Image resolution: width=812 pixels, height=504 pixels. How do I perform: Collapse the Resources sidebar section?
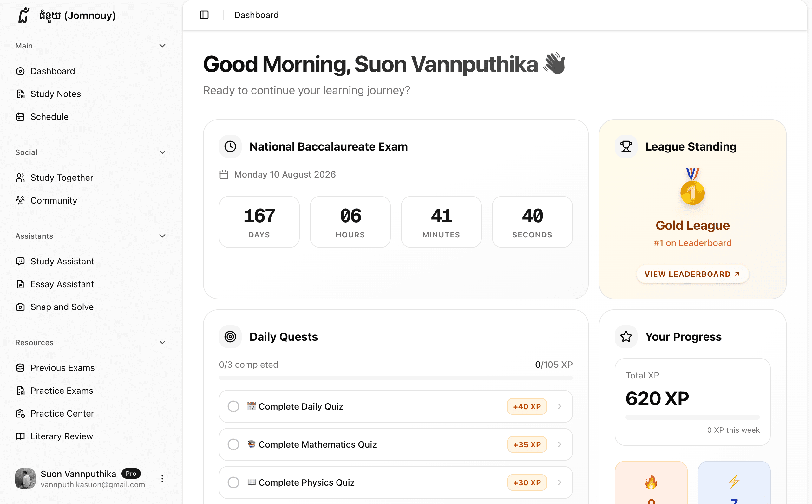pyautogui.click(x=162, y=342)
